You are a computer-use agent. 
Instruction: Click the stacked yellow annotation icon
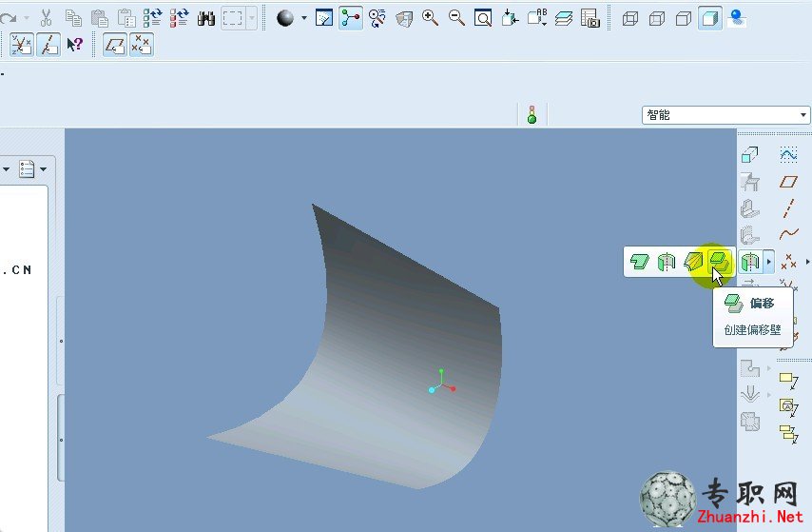tap(788, 434)
